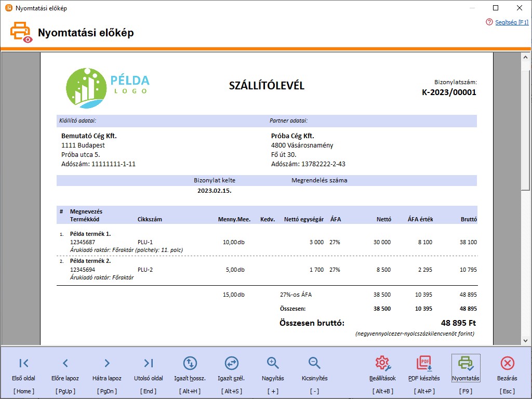Zoom in with the Nagyítás magnifier
Viewport: 532px width, 399px height.
(x=272, y=363)
